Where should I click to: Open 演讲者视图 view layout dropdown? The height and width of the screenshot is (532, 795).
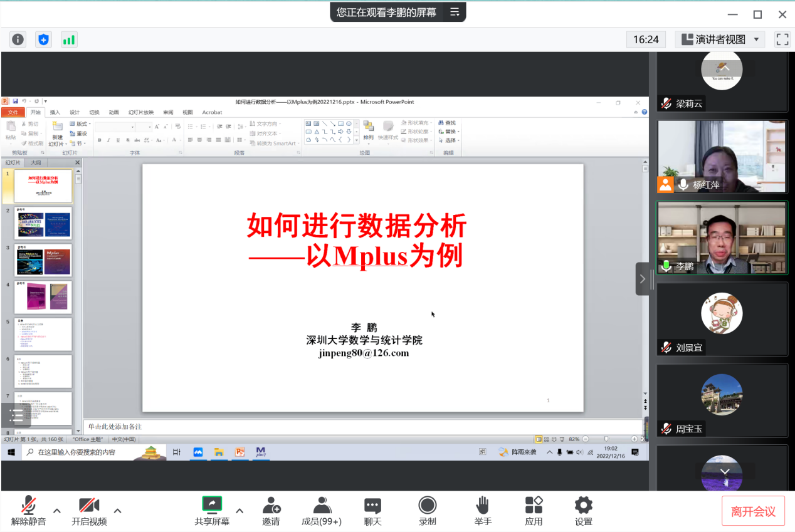point(720,39)
